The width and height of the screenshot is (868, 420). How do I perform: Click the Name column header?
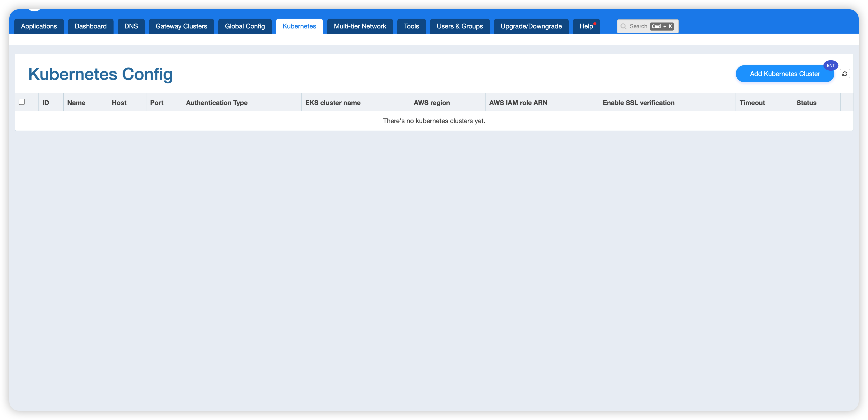click(x=76, y=103)
